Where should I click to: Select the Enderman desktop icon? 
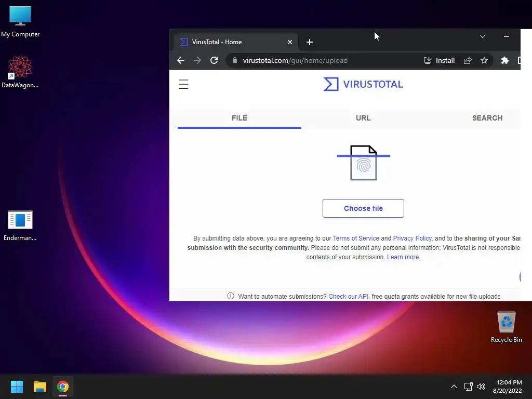click(x=20, y=225)
